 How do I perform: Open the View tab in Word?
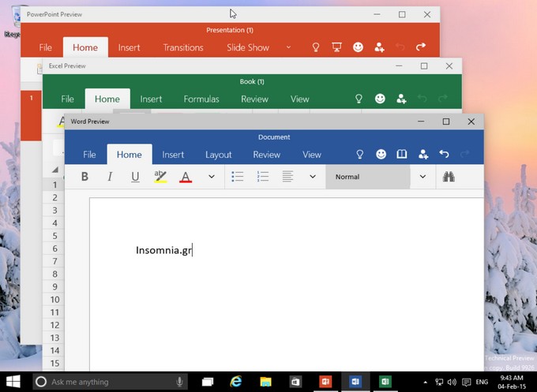(x=312, y=155)
